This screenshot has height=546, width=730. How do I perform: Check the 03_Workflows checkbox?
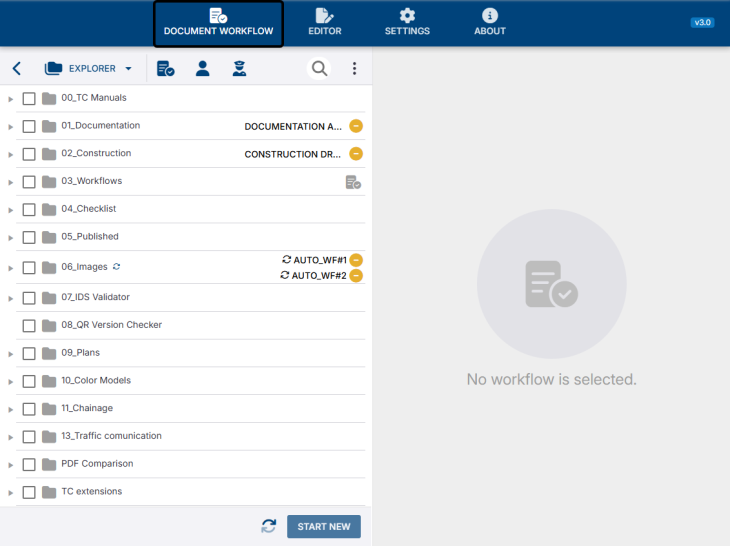29,182
